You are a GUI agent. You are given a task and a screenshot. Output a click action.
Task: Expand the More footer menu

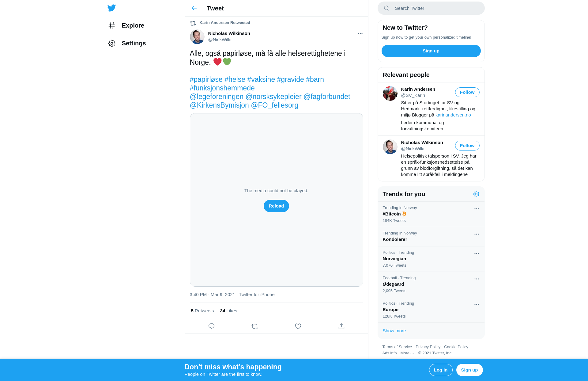(x=407, y=353)
